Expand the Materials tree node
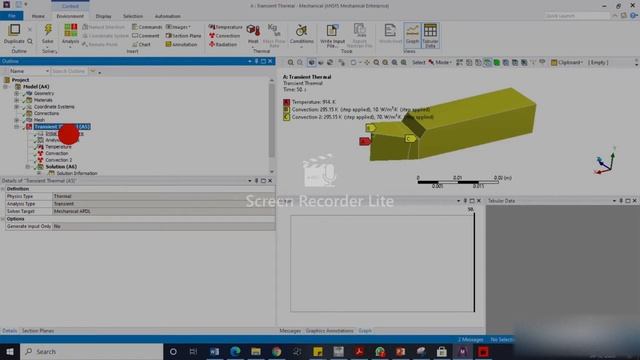 coord(17,100)
